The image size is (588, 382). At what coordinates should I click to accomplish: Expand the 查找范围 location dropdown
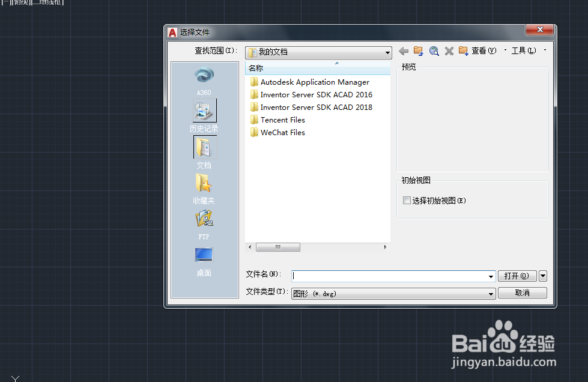coord(387,52)
